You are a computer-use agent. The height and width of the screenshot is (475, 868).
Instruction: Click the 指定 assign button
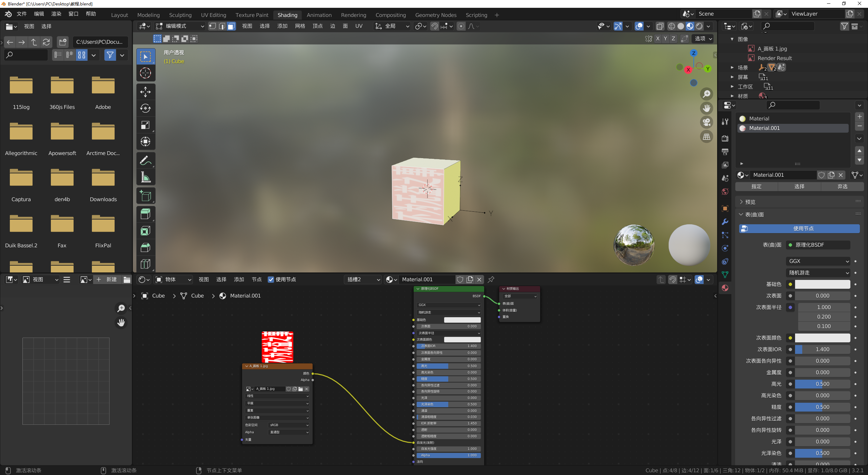[756, 186]
